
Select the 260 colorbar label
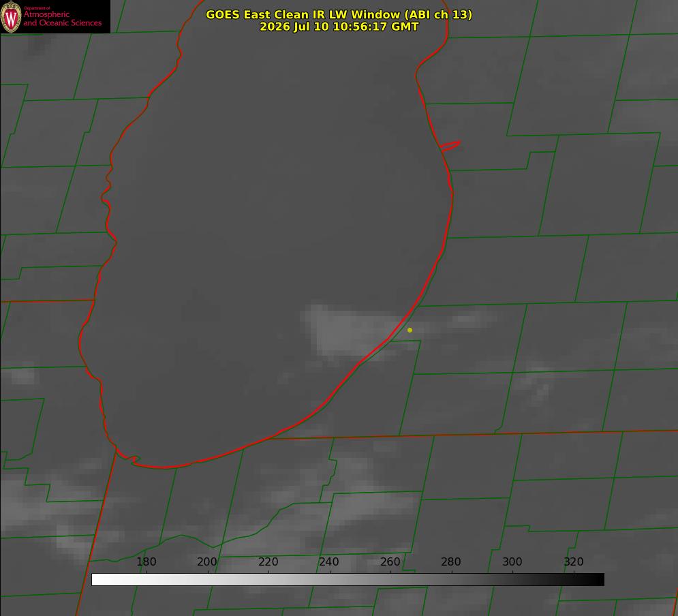tap(390, 561)
